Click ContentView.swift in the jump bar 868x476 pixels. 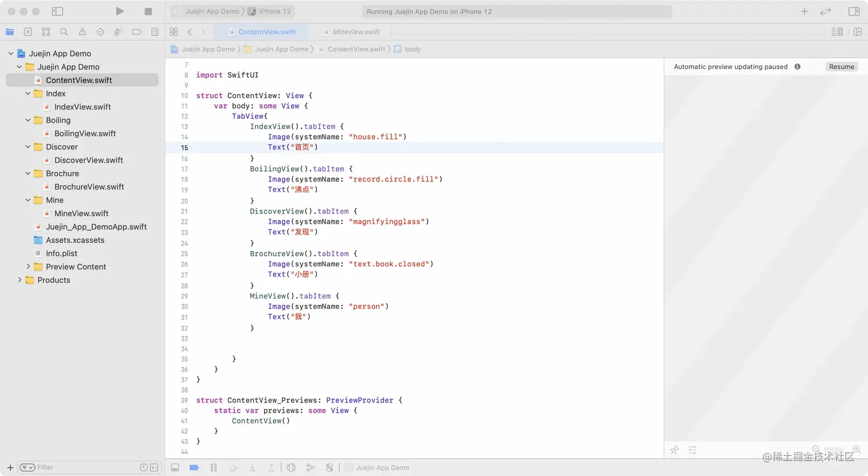coord(351,49)
